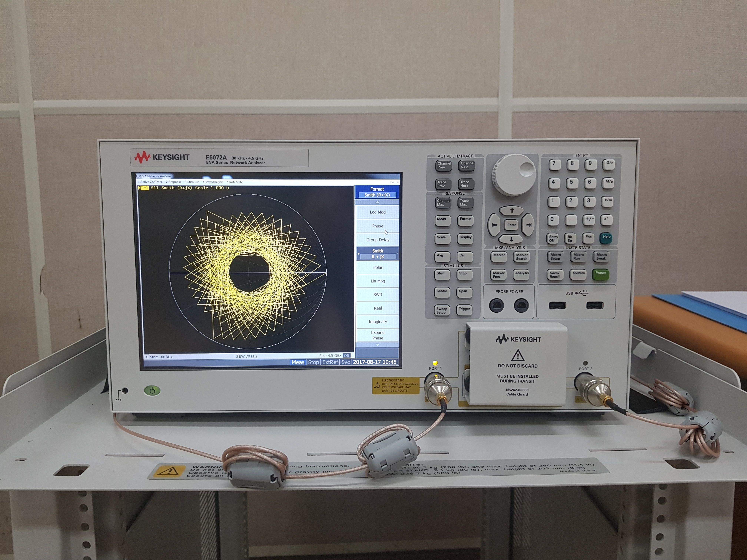
Task: Click the 'Scale 1.000 U' value
Action: 212,188
